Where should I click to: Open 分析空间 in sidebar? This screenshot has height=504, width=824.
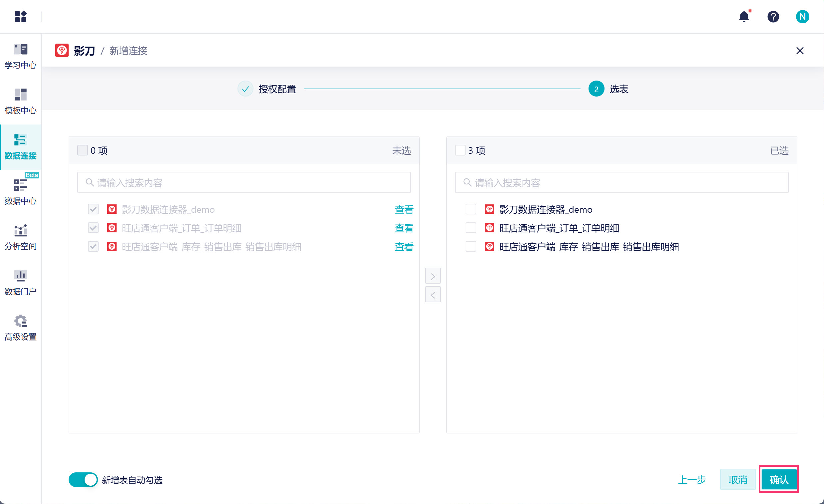coord(20,237)
